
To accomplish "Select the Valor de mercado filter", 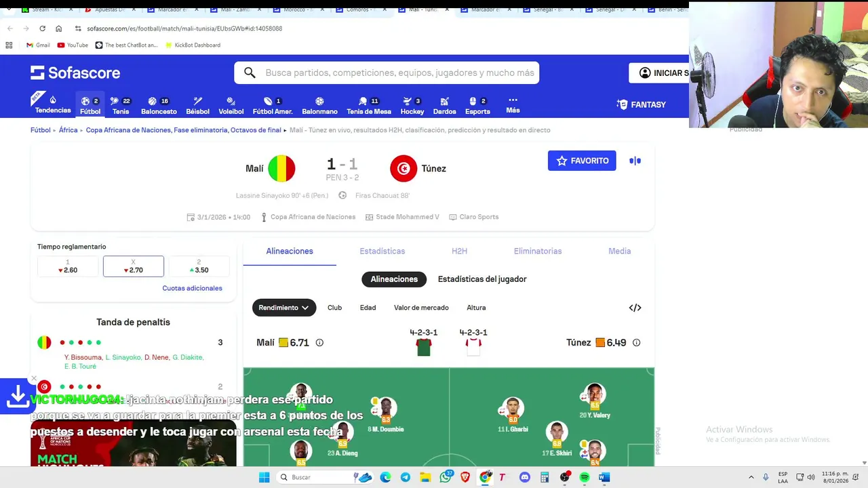I will click(421, 308).
